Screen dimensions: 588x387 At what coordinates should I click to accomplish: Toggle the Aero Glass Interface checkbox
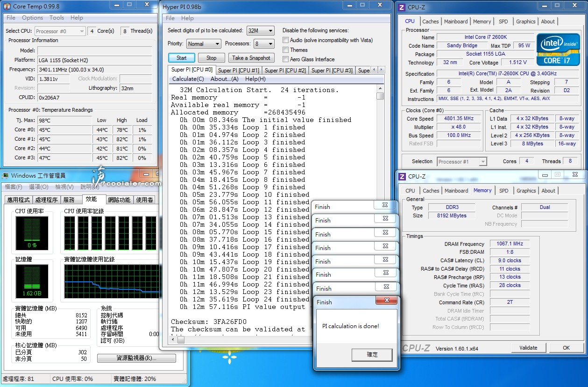(x=285, y=59)
